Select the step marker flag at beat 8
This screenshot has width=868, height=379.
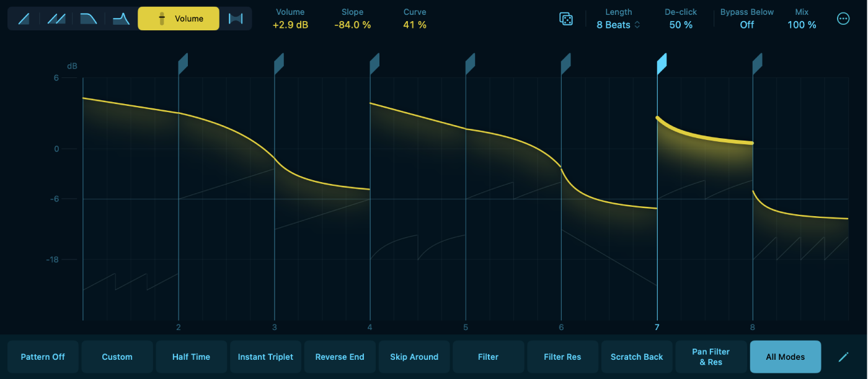pyautogui.click(x=758, y=64)
